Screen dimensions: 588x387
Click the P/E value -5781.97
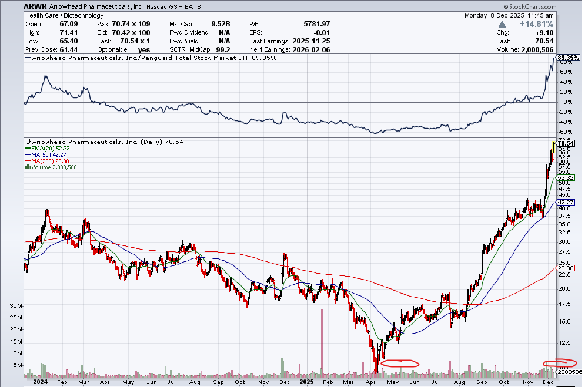click(315, 24)
